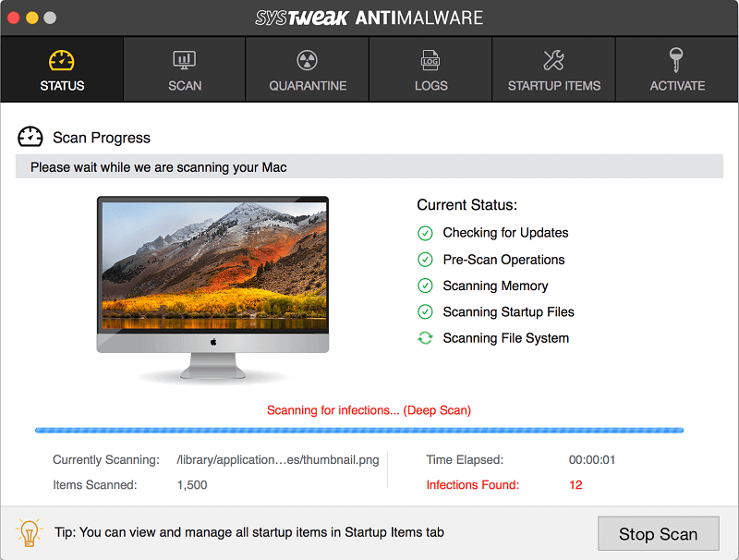
Task: Click the checkmark next to Scanning Startup Files
Action: [x=425, y=311]
